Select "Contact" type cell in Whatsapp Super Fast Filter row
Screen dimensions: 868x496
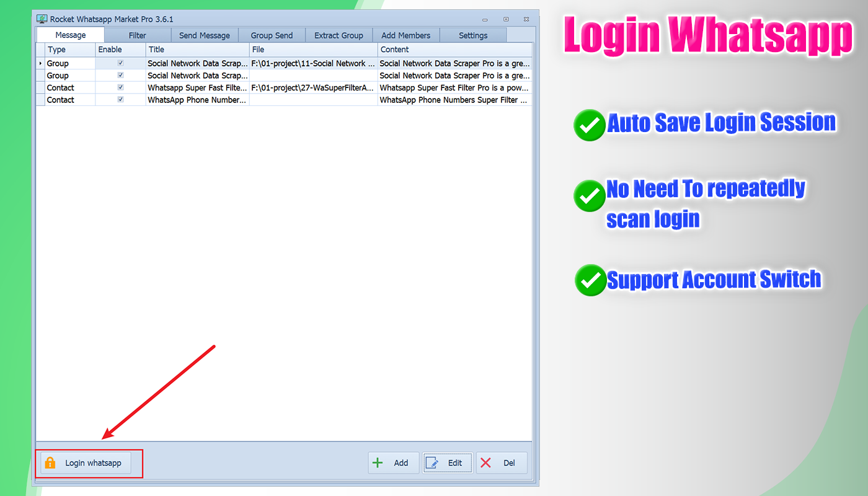pos(70,88)
